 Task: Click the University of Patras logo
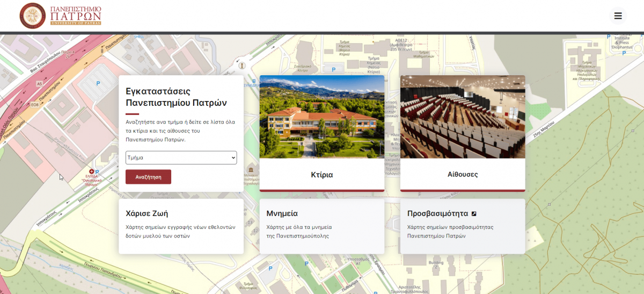click(60, 16)
